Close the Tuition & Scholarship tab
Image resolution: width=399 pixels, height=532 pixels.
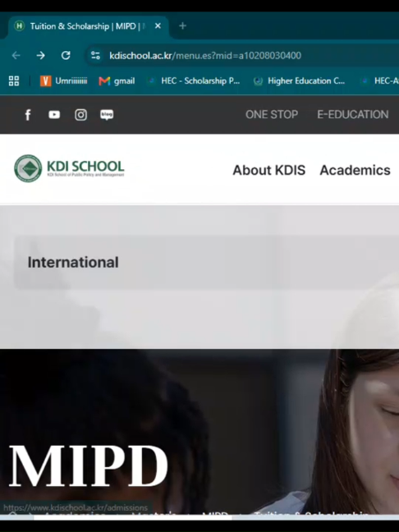coord(158,25)
